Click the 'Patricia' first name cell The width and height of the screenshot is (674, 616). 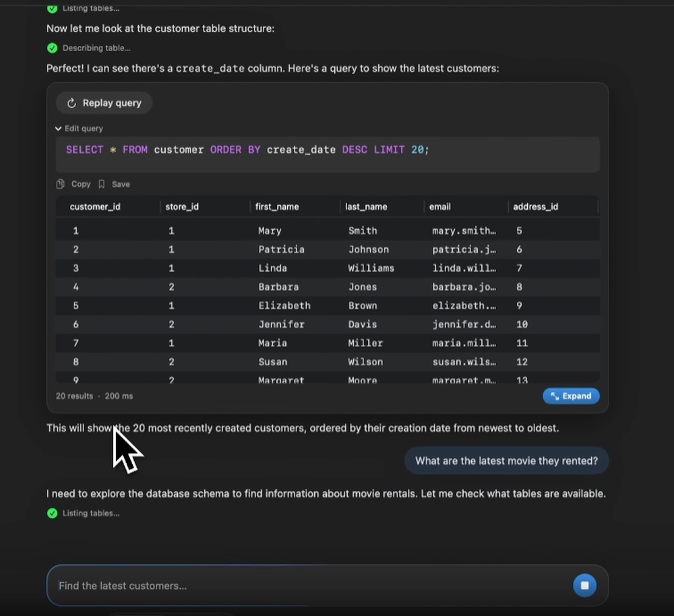point(281,249)
